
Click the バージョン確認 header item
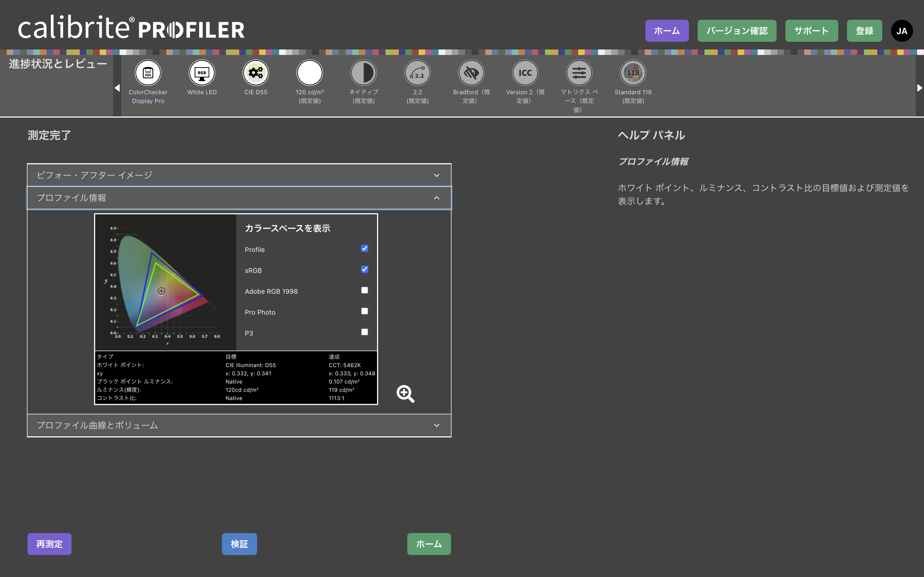point(736,31)
